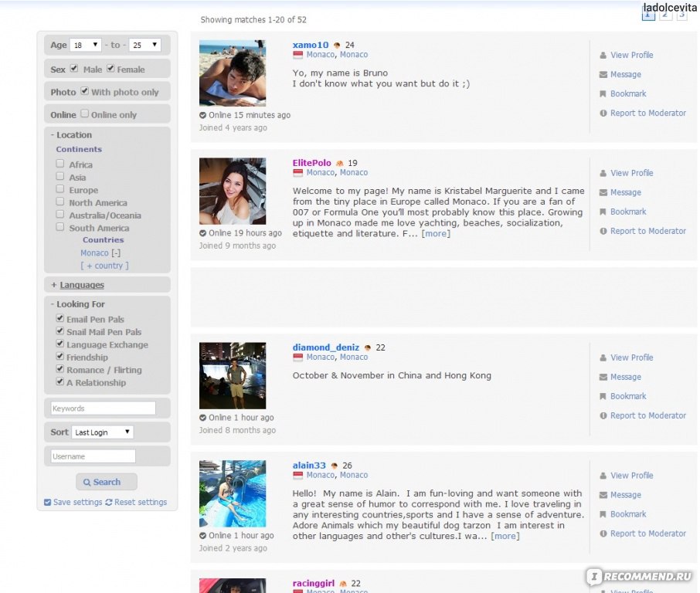This screenshot has height=593, width=700.
Task: Click the Search button
Action: (x=107, y=482)
